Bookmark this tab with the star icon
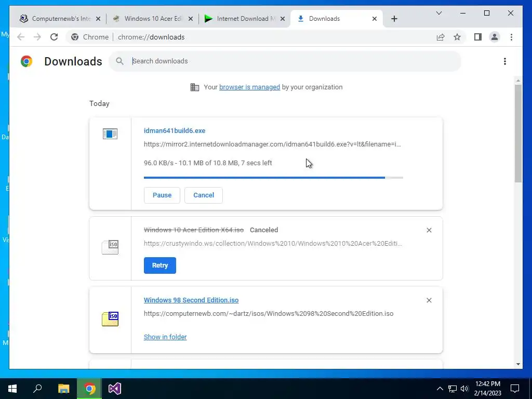Viewport: 532px width, 399px height. point(457,37)
